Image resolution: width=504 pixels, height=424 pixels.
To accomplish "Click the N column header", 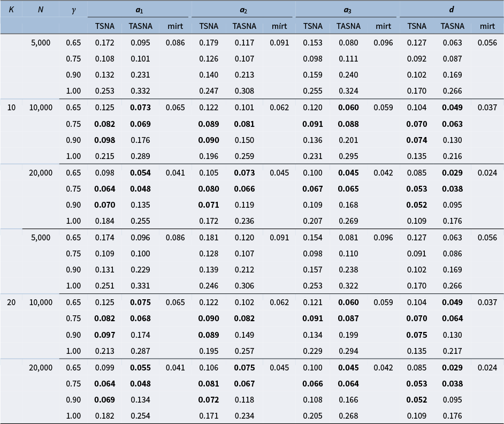I will [x=41, y=10].
